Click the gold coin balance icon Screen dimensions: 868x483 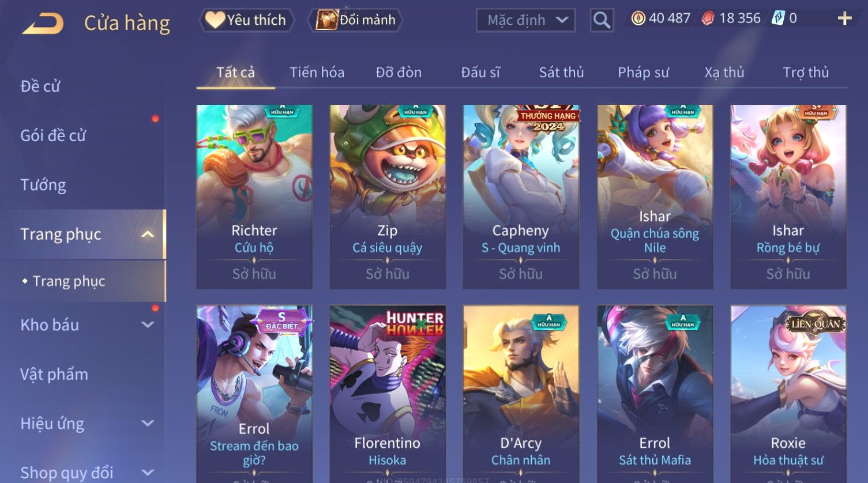tap(638, 18)
